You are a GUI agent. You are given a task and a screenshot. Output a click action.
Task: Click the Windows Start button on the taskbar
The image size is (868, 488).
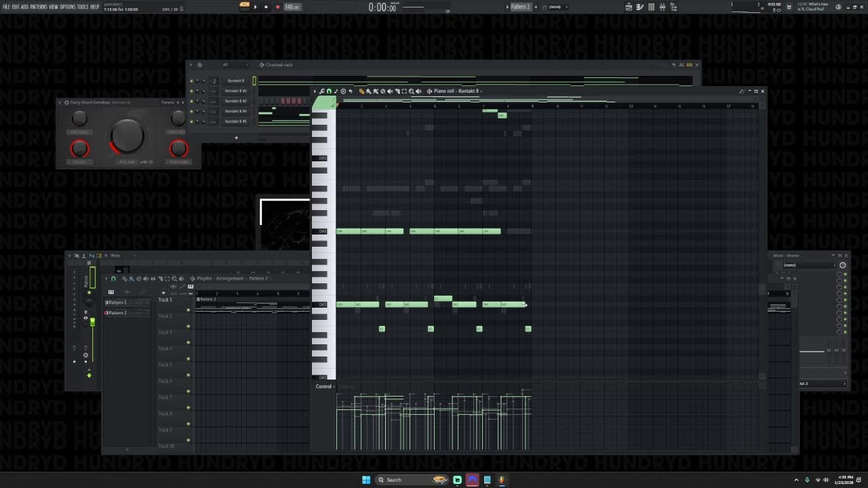[366, 480]
